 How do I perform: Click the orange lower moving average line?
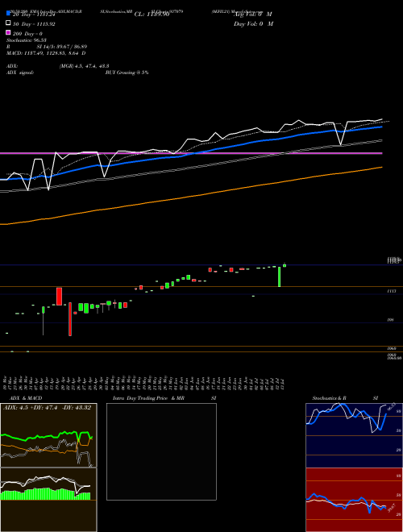191,196
